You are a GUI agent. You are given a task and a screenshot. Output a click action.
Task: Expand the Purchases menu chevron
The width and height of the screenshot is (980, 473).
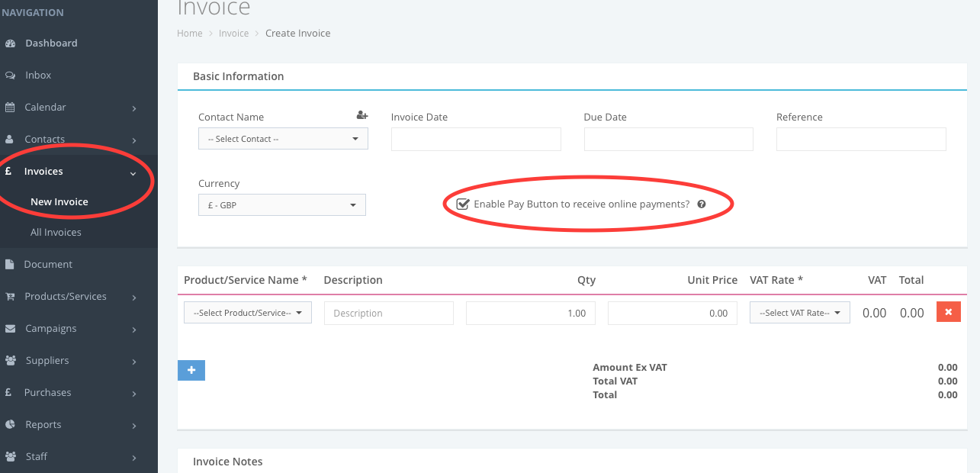coord(134,394)
